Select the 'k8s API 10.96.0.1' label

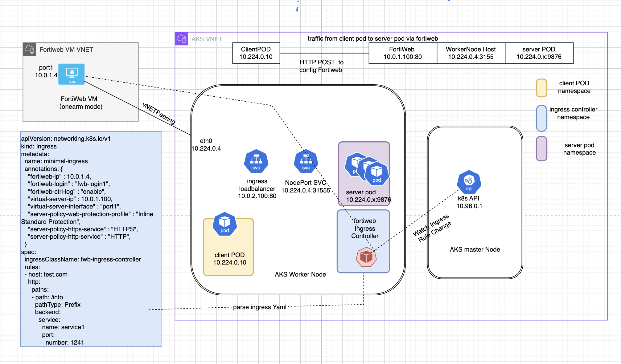(469, 202)
